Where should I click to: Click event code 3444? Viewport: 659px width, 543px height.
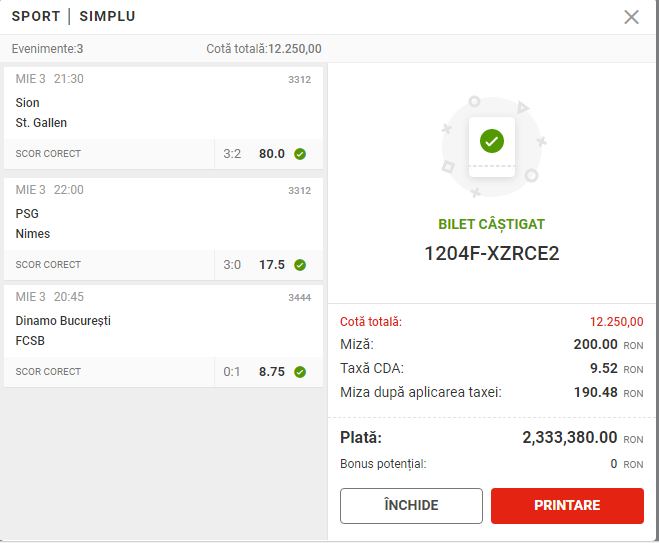(299, 298)
